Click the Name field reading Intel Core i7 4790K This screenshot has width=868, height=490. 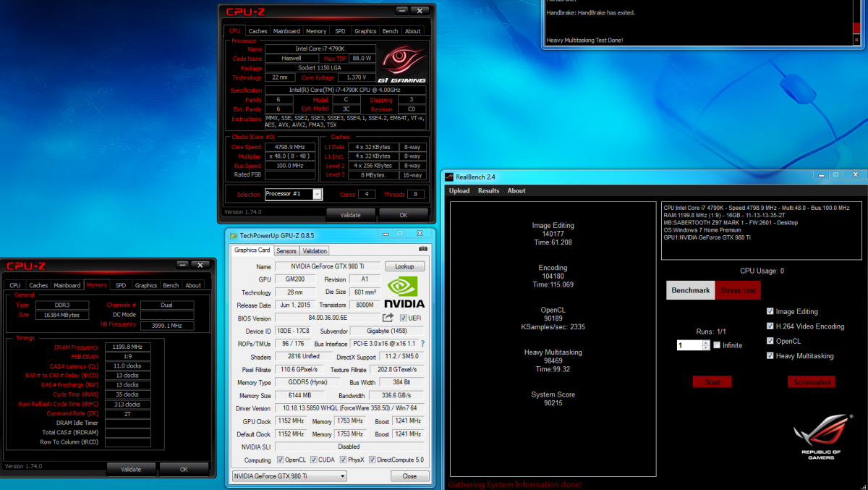pyautogui.click(x=320, y=48)
